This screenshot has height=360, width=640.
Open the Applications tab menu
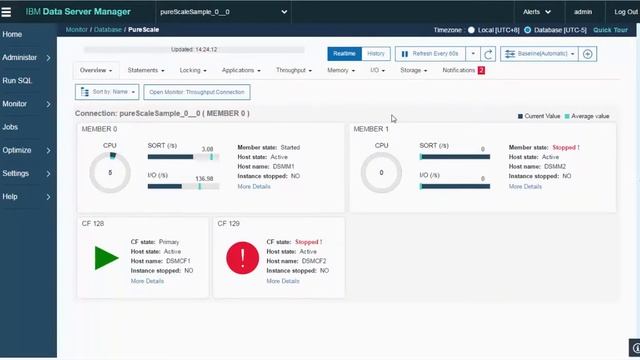coord(241,70)
